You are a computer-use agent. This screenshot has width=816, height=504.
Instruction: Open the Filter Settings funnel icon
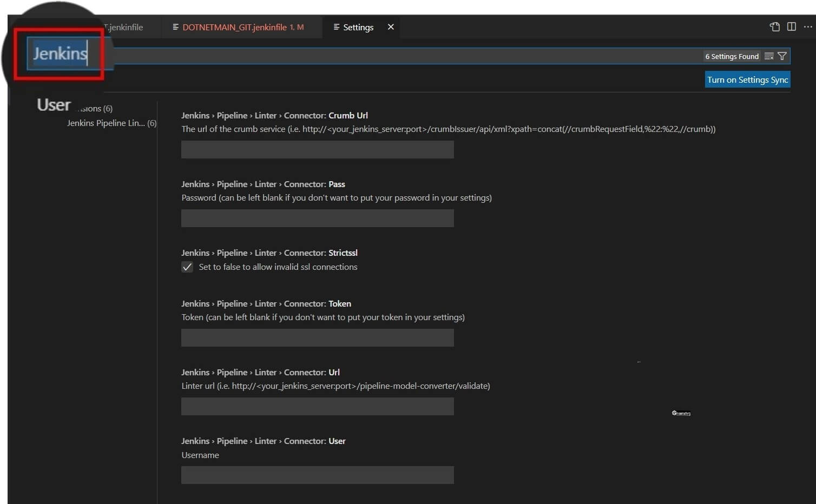[x=782, y=56]
